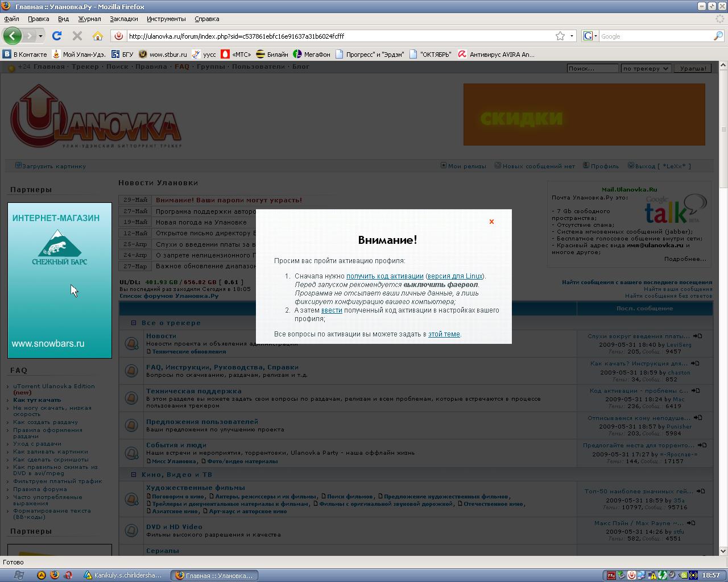Click the FFu icon in the system tray
The image size is (728, 582).
(611, 575)
